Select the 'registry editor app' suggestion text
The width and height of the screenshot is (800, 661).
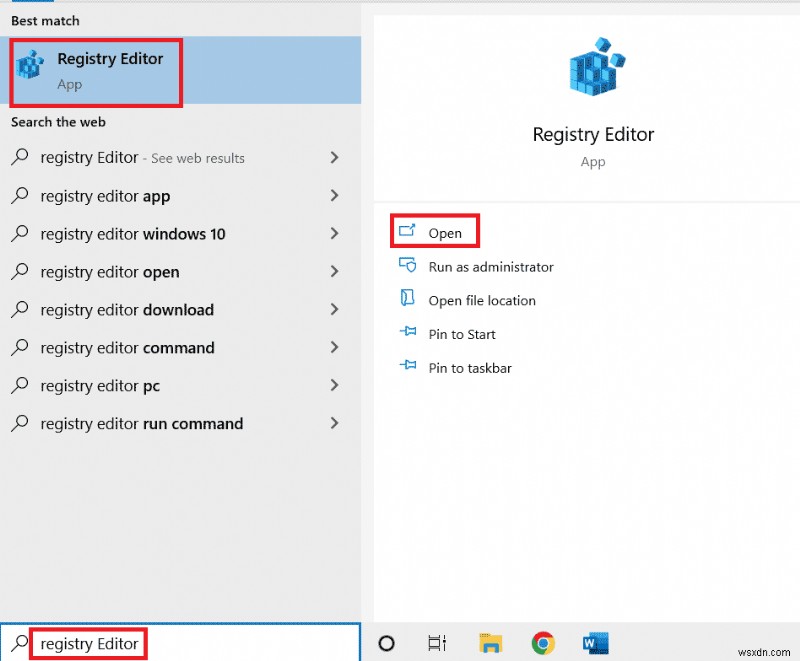[105, 196]
